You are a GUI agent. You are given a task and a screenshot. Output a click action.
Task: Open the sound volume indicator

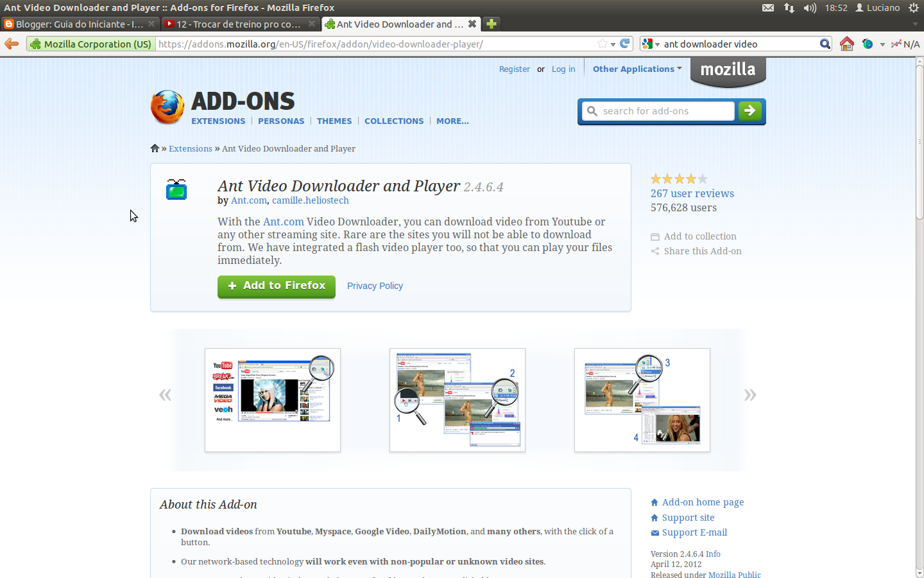[x=810, y=8]
